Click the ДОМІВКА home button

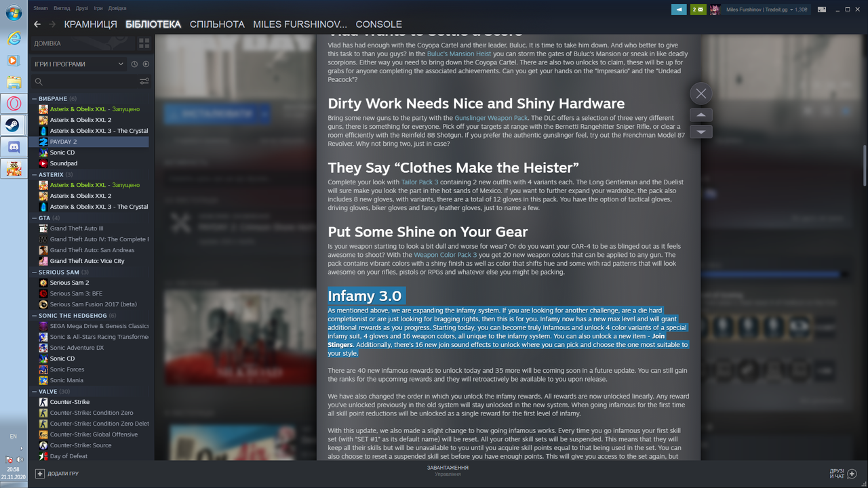(83, 43)
